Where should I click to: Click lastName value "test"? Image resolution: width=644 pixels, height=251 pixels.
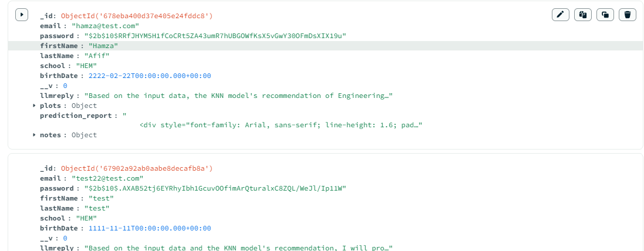click(x=97, y=208)
